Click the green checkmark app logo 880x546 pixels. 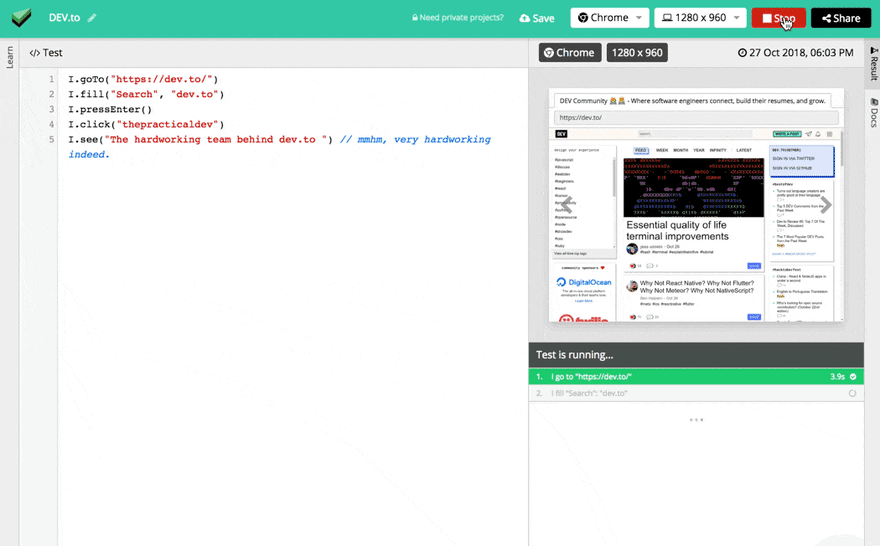coord(21,17)
